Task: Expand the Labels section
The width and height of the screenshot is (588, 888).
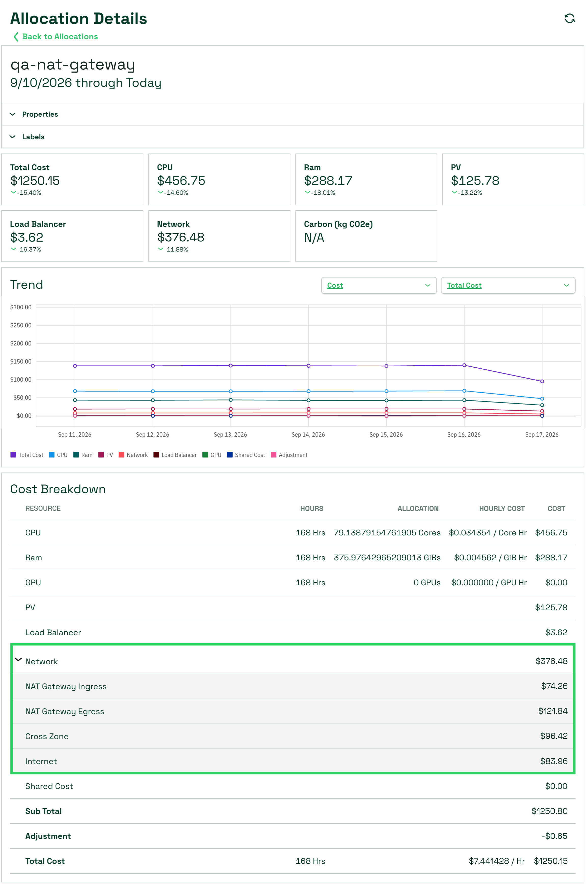Action: [293, 136]
